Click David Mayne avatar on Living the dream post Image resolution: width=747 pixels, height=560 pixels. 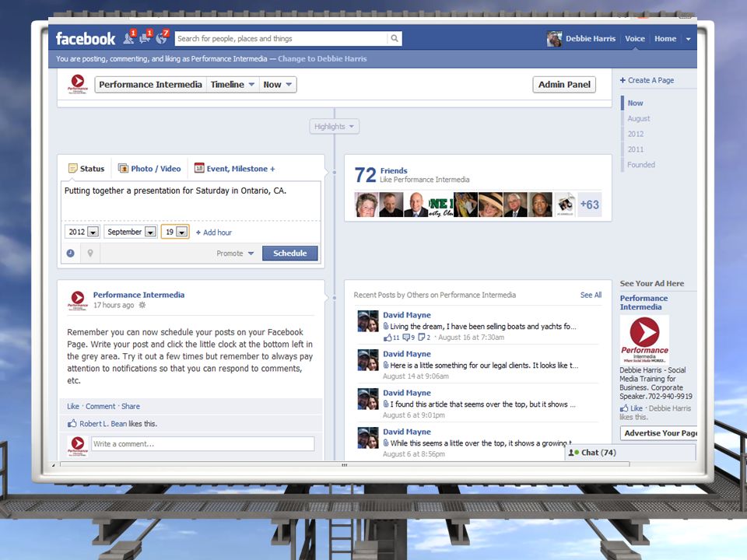pos(368,321)
